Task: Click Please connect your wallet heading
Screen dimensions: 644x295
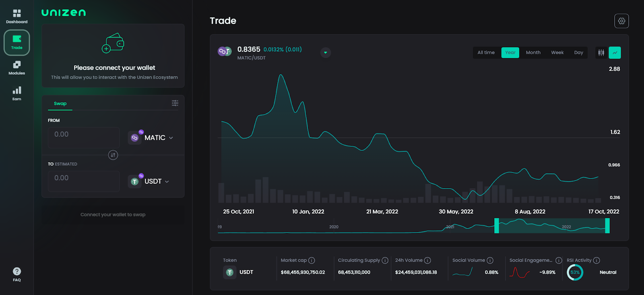Action: pos(114,68)
